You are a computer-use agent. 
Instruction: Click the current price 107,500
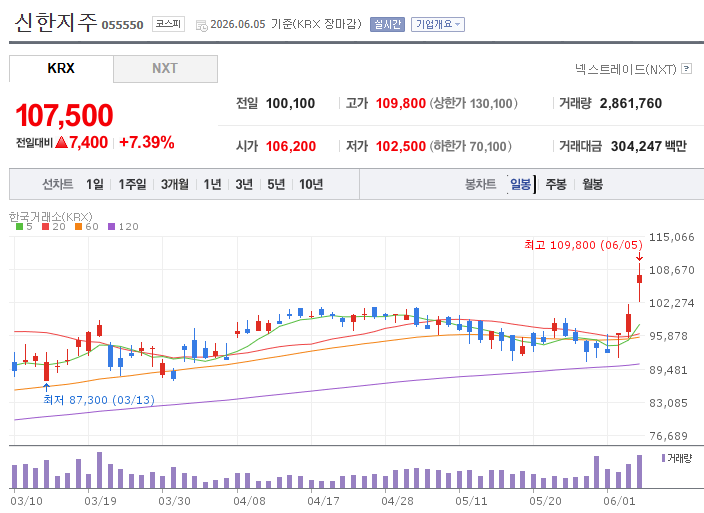coord(64,115)
